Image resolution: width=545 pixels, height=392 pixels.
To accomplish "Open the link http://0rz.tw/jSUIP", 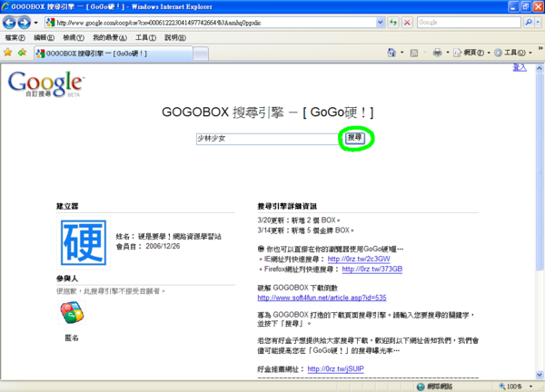I will click(x=335, y=368).
